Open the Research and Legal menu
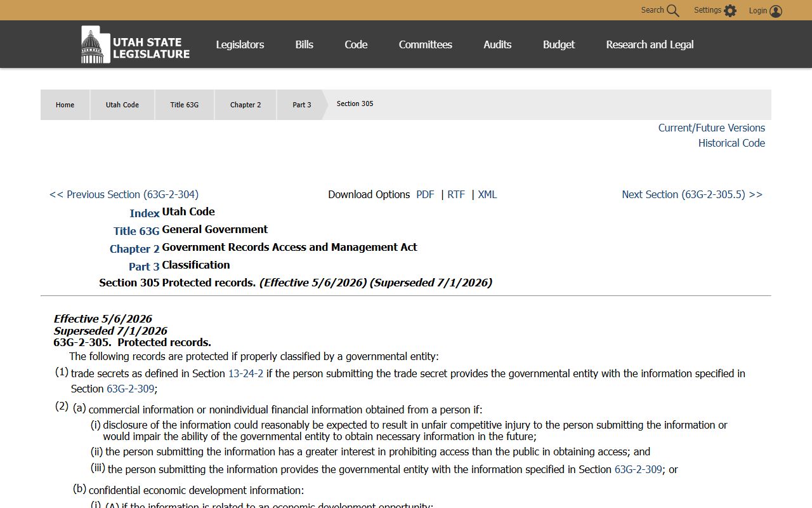 pyautogui.click(x=650, y=44)
